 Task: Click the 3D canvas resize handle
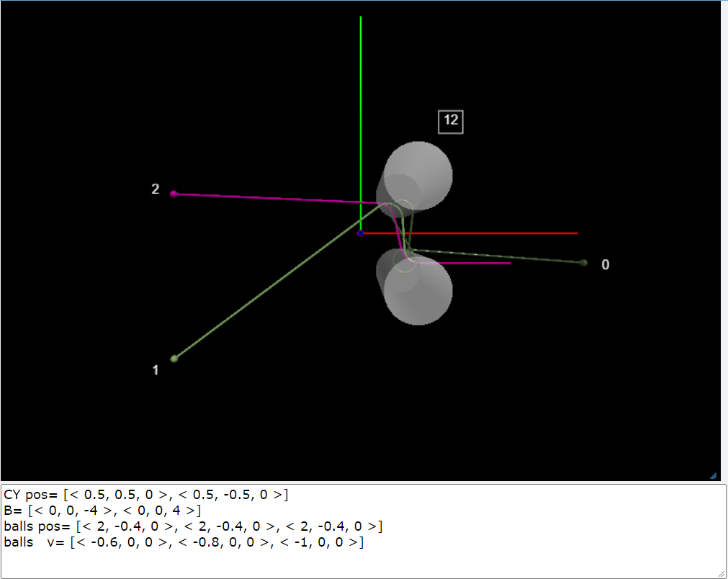click(713, 475)
